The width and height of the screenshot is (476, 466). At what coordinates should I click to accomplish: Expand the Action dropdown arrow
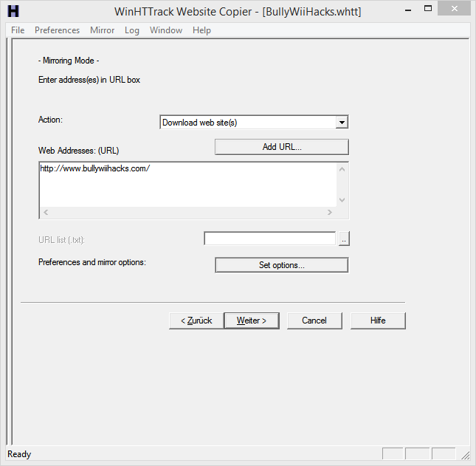[x=342, y=123]
